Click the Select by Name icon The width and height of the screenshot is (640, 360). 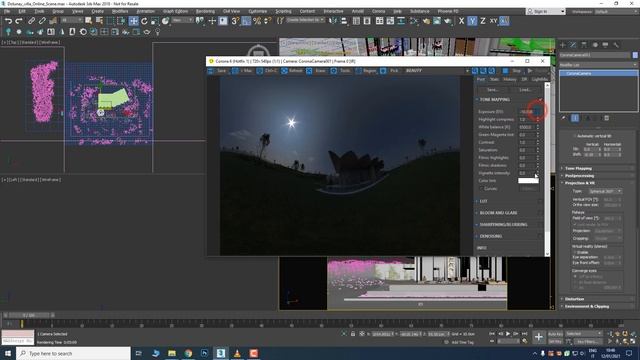click(99, 21)
